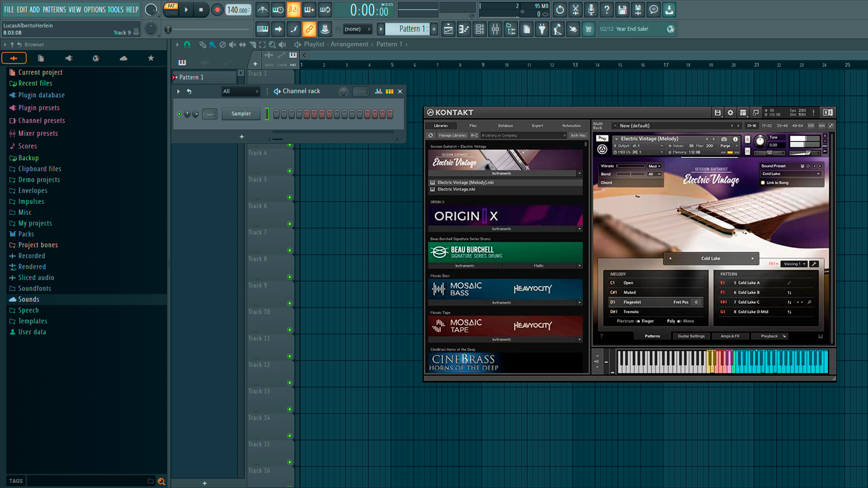This screenshot has width=868, height=488.
Task: Switch to the Guitar Settings tab
Action: 691,336
